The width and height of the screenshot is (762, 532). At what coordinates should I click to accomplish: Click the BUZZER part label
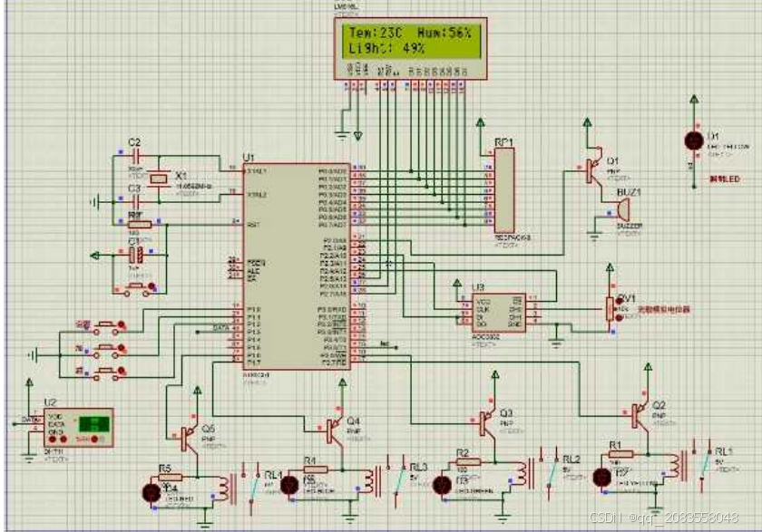pyautogui.click(x=630, y=227)
